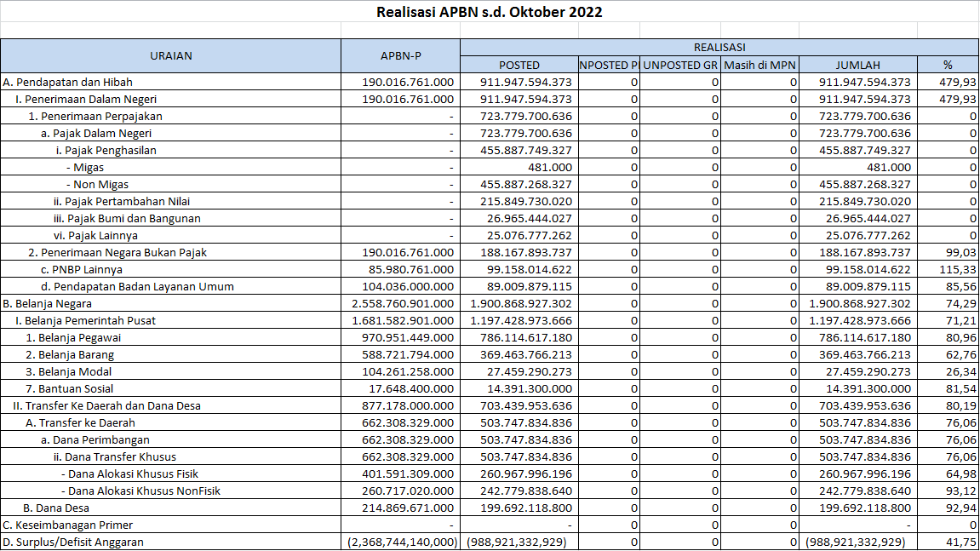The height and width of the screenshot is (551, 980).
Task: Click the PNBP Lainnya percentage 115,33
Action: tap(958, 270)
